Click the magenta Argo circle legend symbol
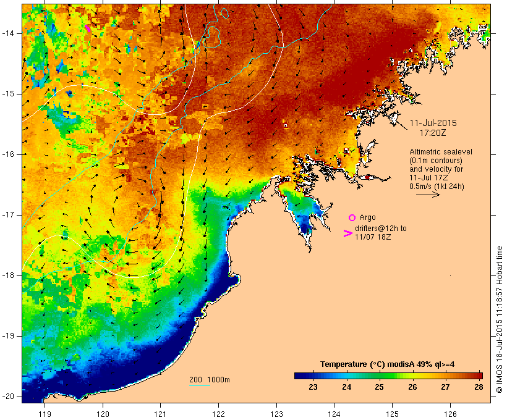 tap(352, 218)
